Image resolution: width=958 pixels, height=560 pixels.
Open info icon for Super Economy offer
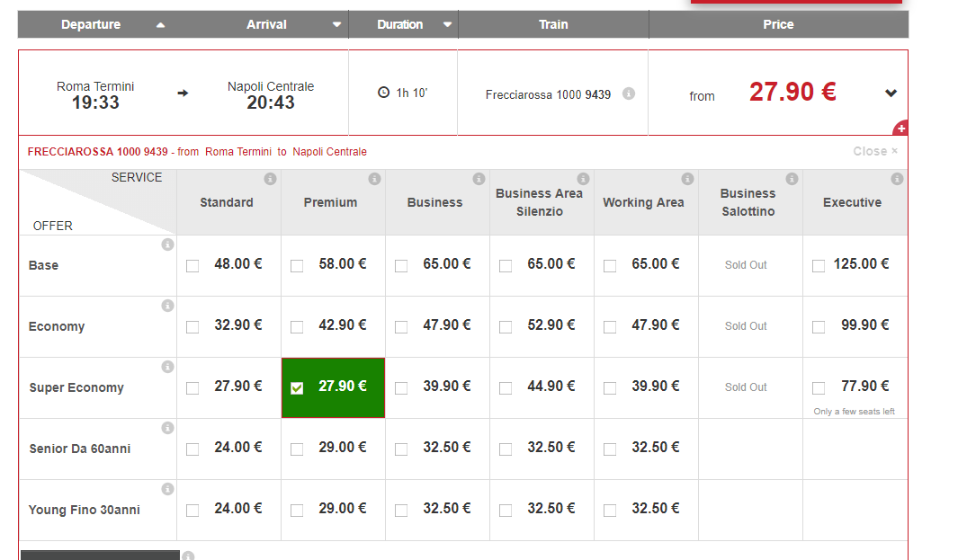pyautogui.click(x=167, y=367)
